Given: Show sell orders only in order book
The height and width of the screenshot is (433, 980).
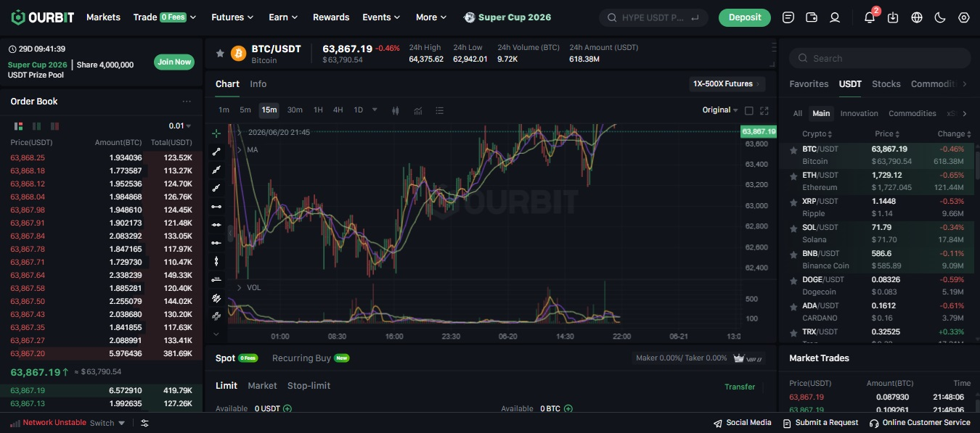Looking at the screenshot, I should [54, 126].
